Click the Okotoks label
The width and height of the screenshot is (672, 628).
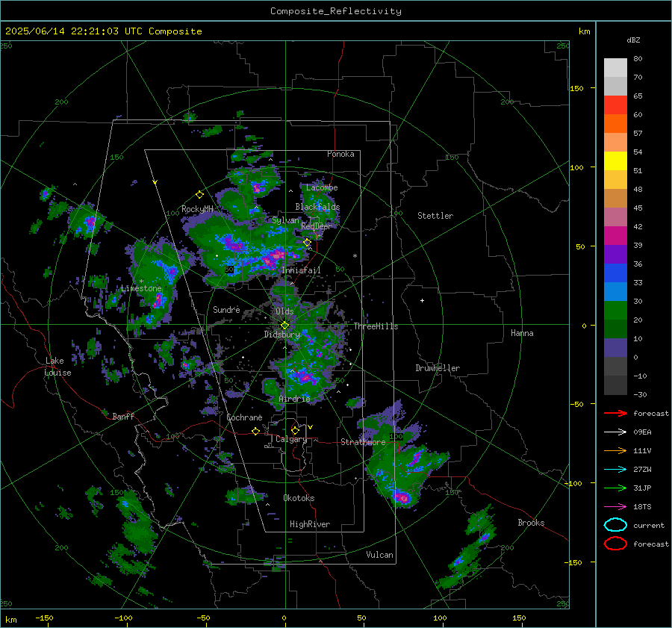pos(299,497)
